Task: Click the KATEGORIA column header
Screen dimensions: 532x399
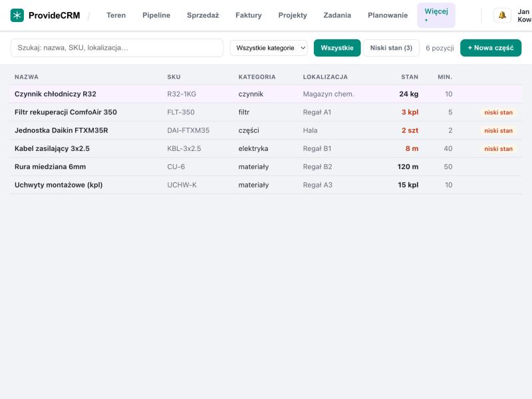Action: point(257,77)
